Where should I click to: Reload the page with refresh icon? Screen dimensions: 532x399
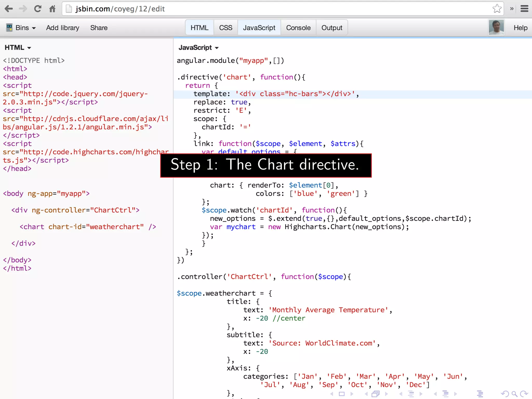tap(38, 9)
